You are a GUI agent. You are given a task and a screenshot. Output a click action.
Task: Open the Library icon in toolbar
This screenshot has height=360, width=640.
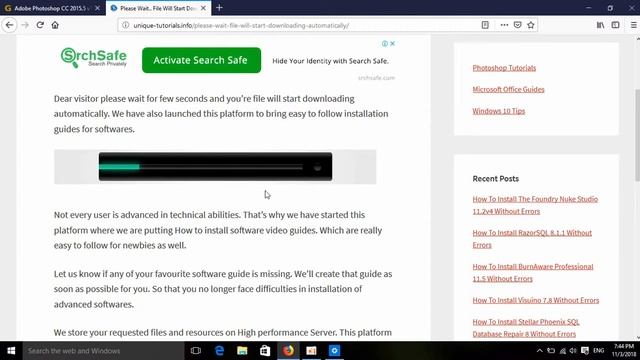(600, 25)
